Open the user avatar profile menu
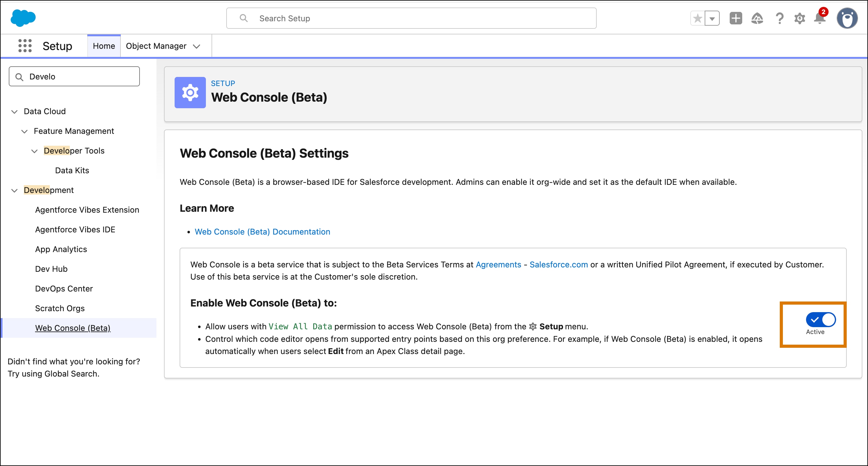The height and width of the screenshot is (466, 868). [847, 18]
